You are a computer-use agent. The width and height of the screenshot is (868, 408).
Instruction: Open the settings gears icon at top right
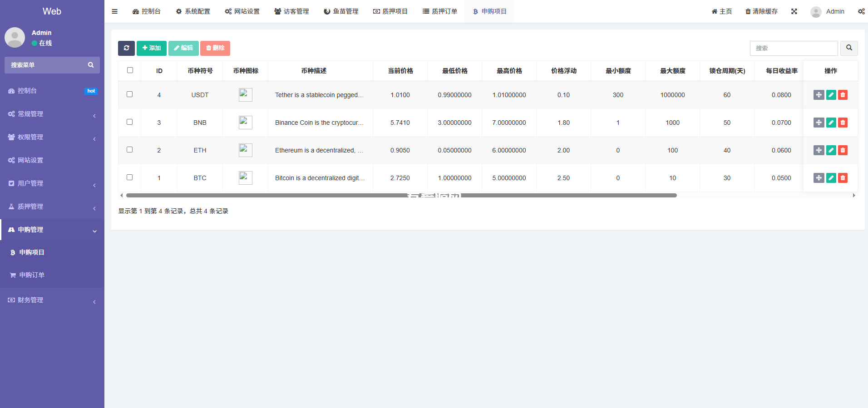tap(861, 11)
